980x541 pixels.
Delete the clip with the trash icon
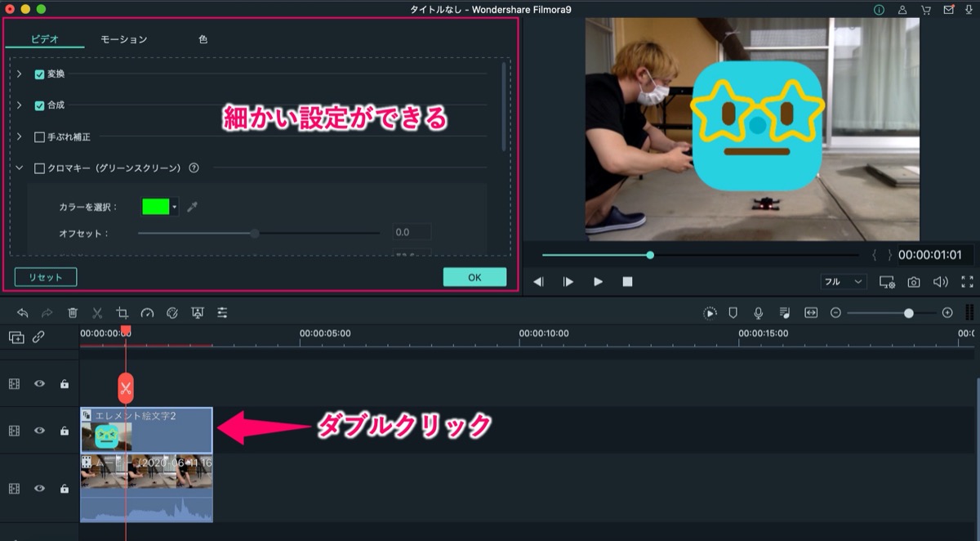[73, 313]
